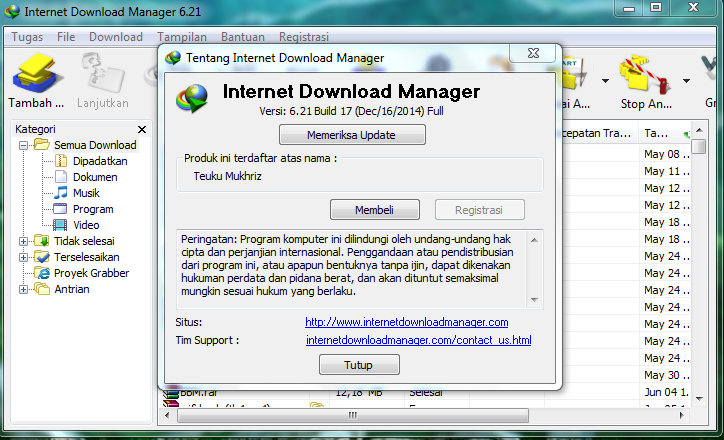
Task: Click the Tambah URL toolbar icon
Action: coord(36,74)
